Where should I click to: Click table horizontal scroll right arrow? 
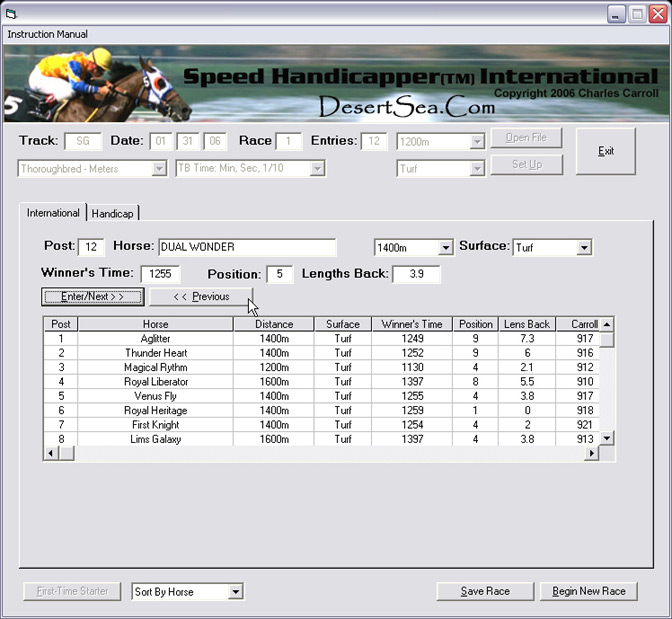click(592, 453)
